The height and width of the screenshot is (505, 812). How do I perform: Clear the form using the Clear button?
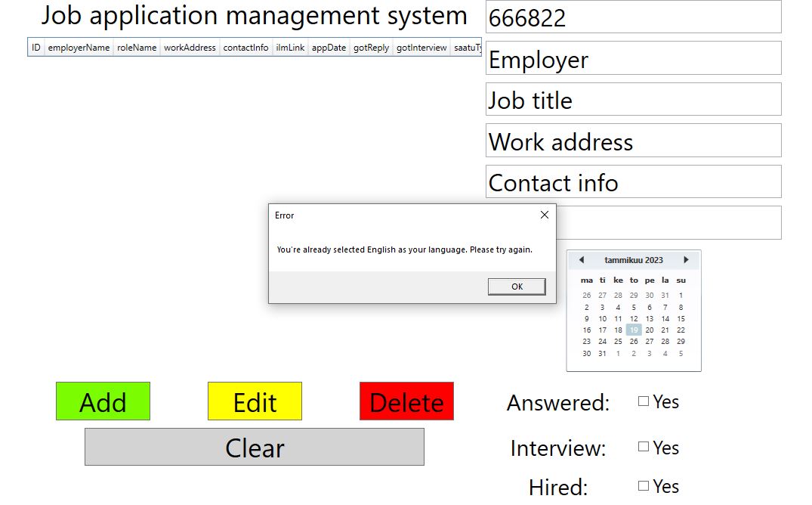point(255,447)
